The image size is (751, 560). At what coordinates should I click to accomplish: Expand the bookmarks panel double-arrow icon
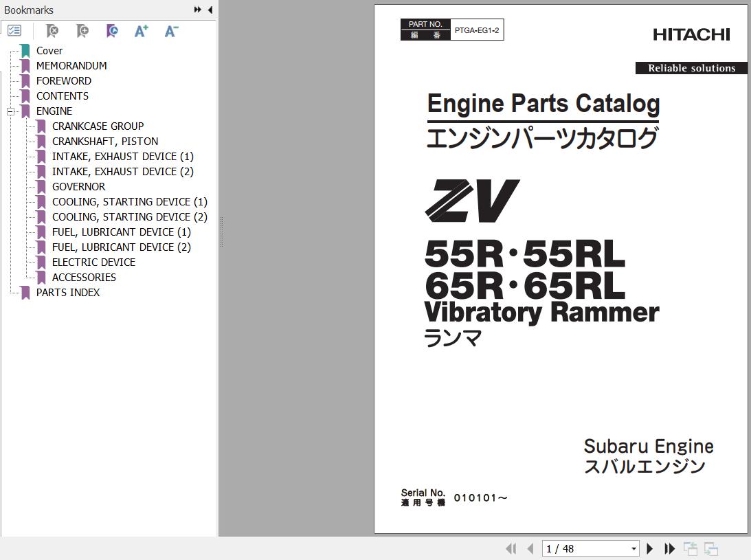click(x=197, y=10)
